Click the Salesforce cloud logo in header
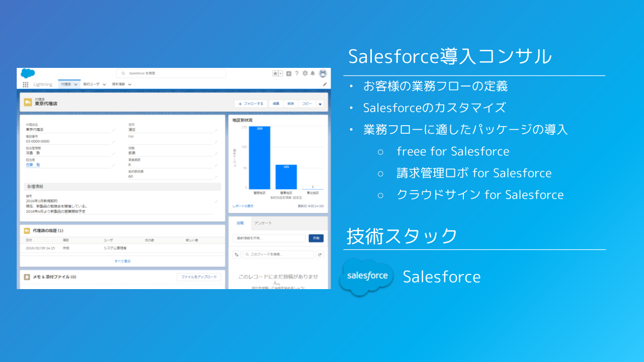The width and height of the screenshot is (644, 362). [x=28, y=73]
